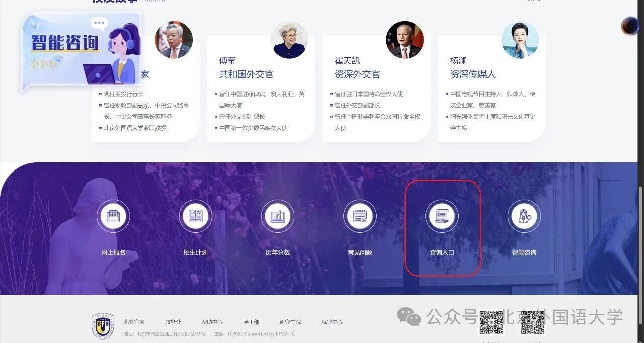
Task: Open the 智能咨询 floating chat banner
Action: (81, 52)
